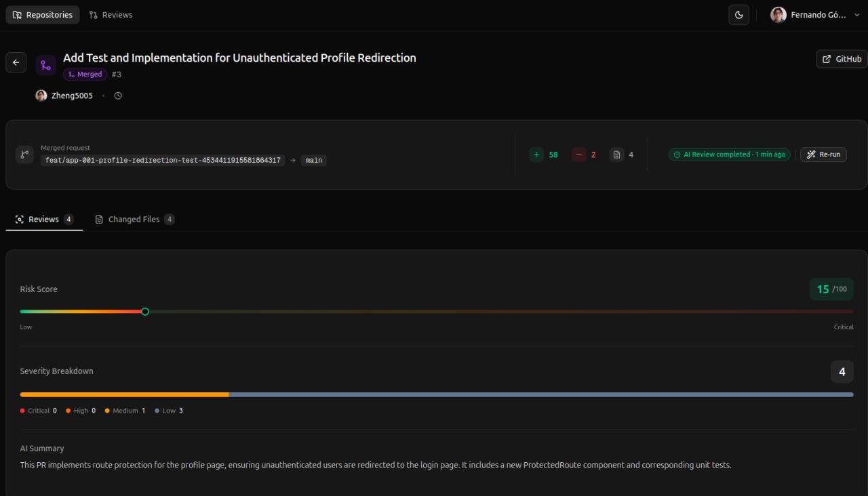The image size is (868, 496).
Task: Click the clock icon beside author name
Action: [118, 96]
